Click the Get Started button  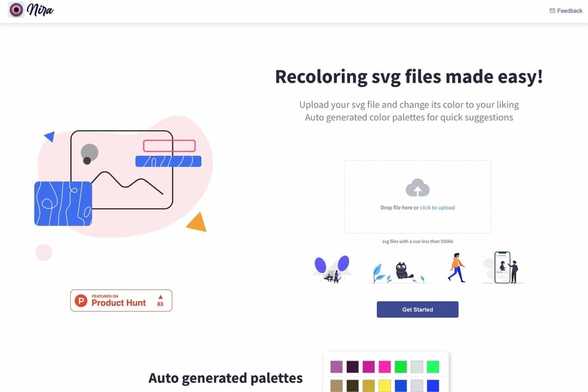(418, 309)
